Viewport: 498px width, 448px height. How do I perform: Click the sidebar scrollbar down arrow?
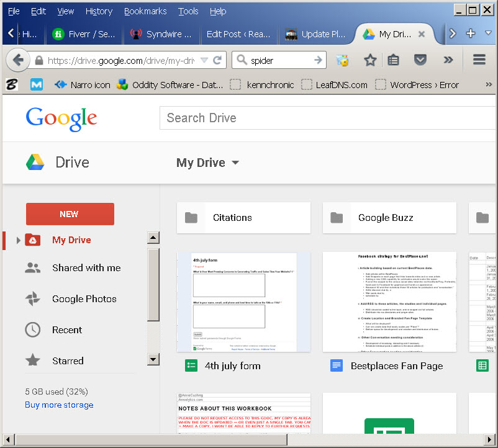tap(153, 359)
